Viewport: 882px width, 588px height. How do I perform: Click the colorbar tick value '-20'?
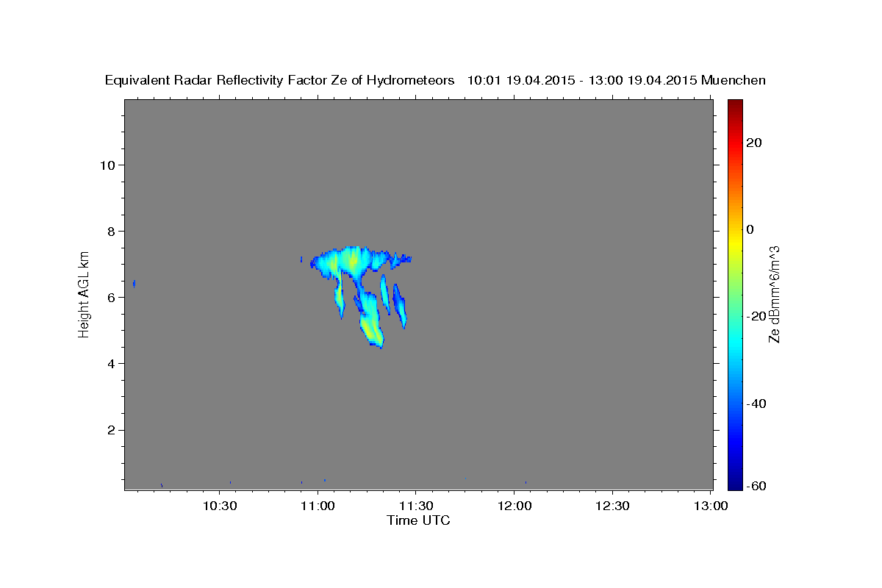(755, 316)
